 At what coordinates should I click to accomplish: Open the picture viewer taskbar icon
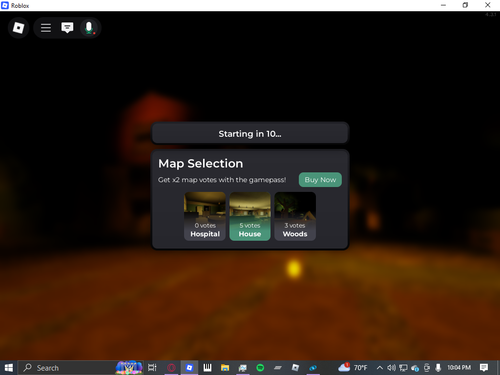point(243,368)
